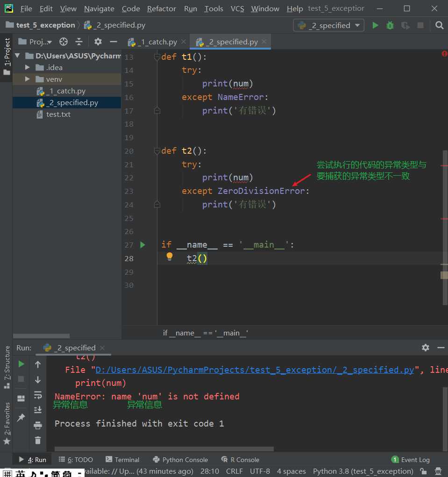448x477 pixels.
Task: Toggle the 4: Run tool window button
Action: 33,460
